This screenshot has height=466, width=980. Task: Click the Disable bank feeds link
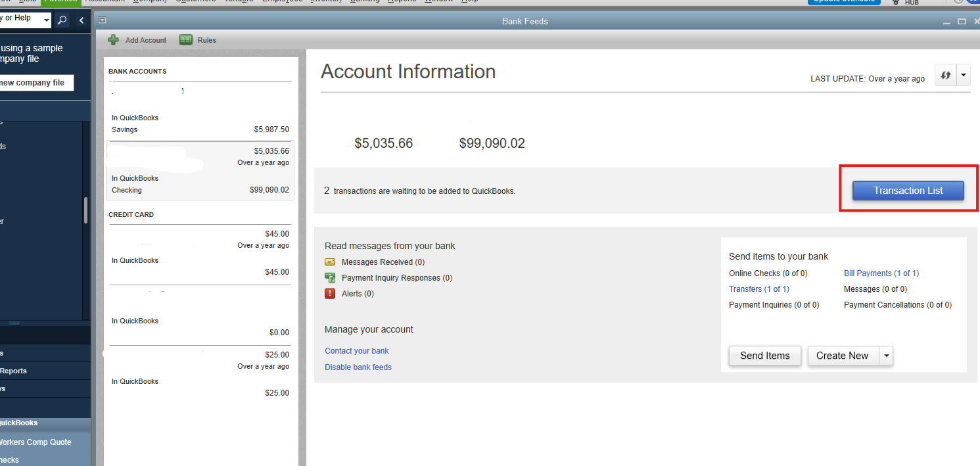click(x=358, y=367)
